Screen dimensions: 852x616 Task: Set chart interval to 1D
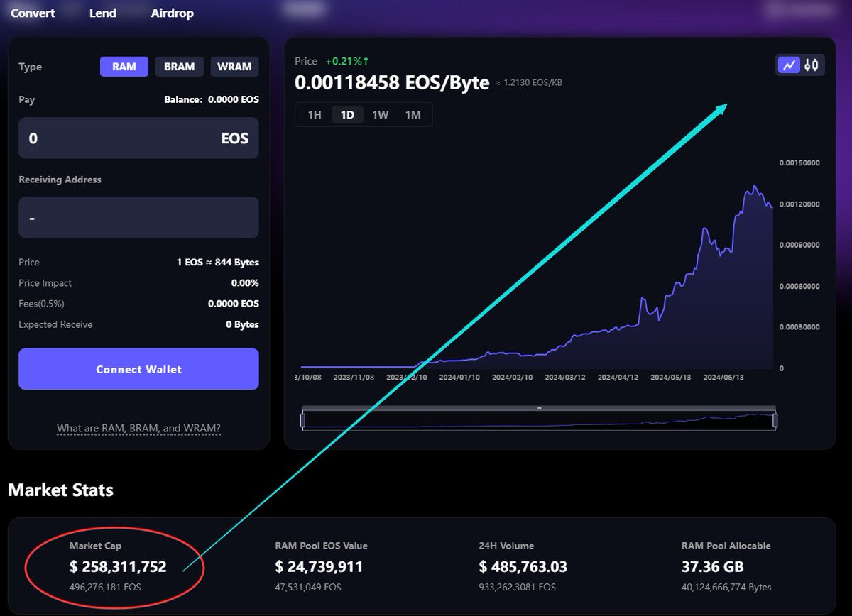348,114
